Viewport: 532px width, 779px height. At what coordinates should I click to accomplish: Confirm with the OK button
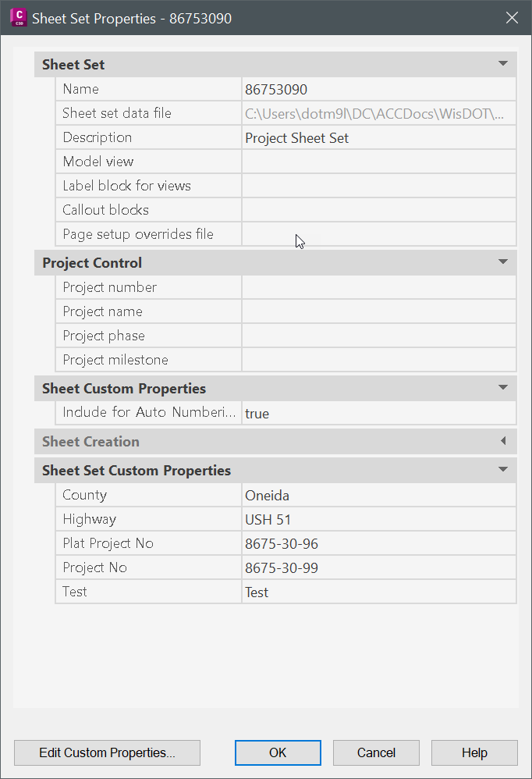pyautogui.click(x=278, y=752)
